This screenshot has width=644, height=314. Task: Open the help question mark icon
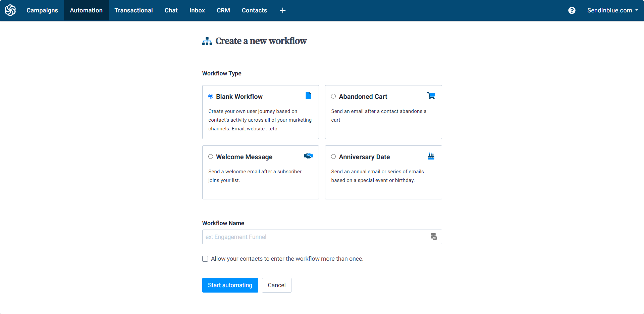(572, 10)
